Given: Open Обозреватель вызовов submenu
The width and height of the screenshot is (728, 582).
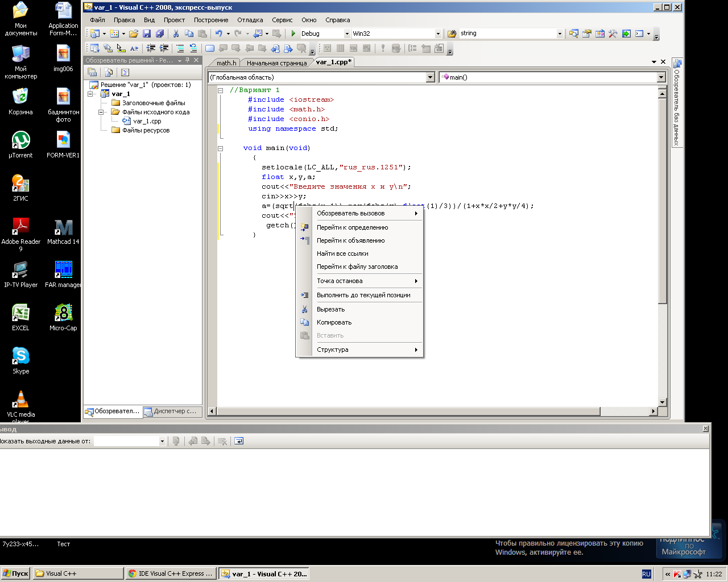Looking at the screenshot, I should pyautogui.click(x=359, y=213).
